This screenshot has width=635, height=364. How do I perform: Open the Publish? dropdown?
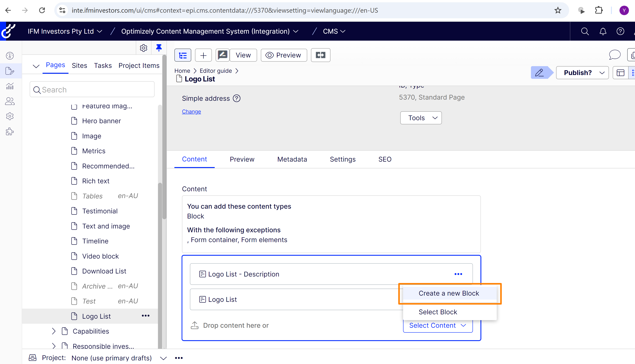tap(582, 73)
